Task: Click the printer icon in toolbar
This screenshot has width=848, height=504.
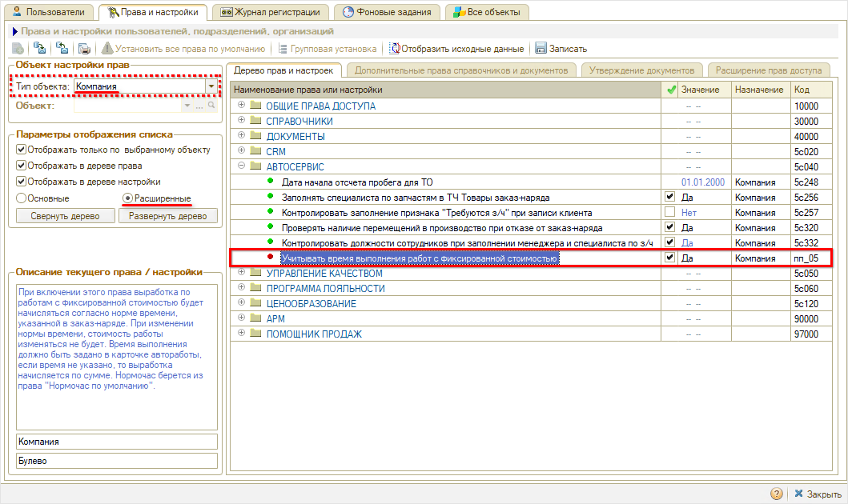Action: [x=84, y=49]
